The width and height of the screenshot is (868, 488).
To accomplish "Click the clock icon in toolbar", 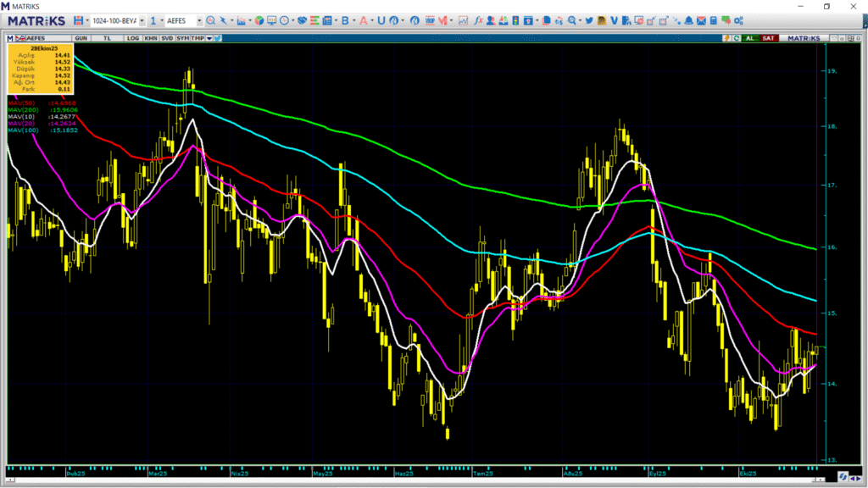I will [x=283, y=19].
